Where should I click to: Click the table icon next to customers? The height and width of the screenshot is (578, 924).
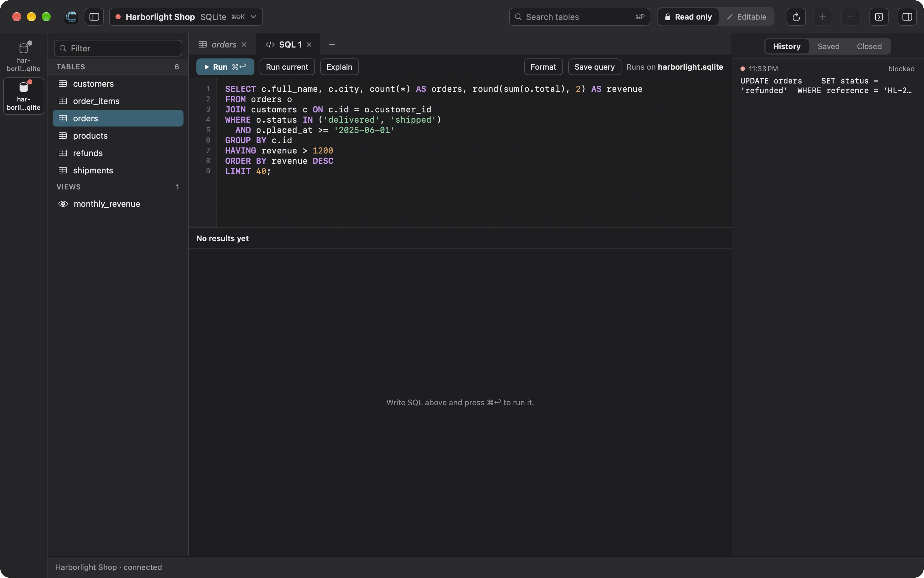click(63, 84)
